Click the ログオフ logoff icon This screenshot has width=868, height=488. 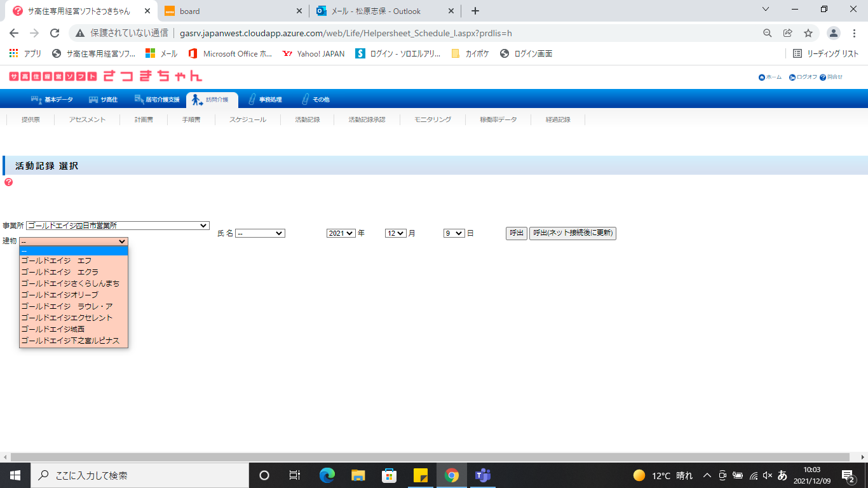pyautogui.click(x=792, y=78)
